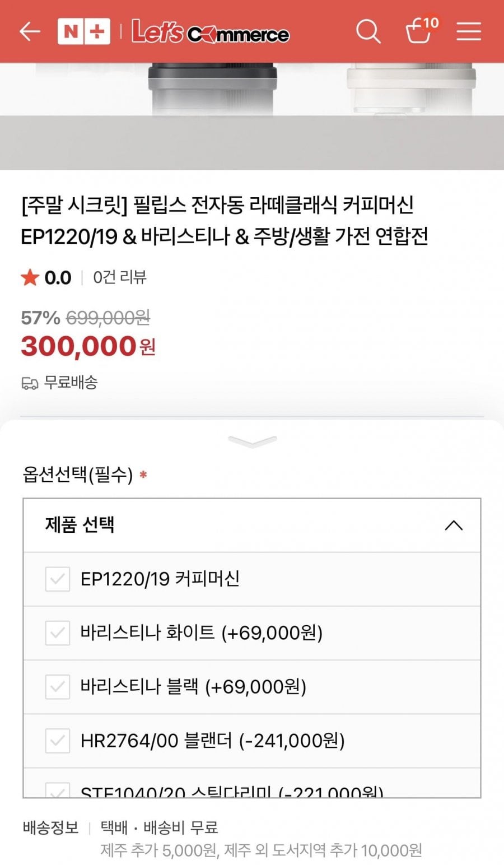Tap the red star rating icon
The image size is (504, 865).
tap(30, 277)
